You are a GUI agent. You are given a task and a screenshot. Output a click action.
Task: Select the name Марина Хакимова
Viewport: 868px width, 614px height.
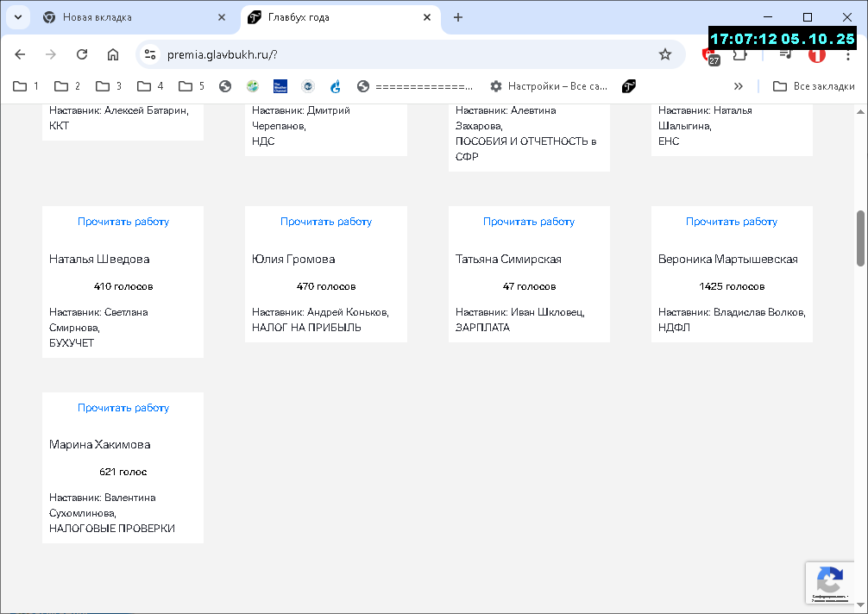coord(99,444)
